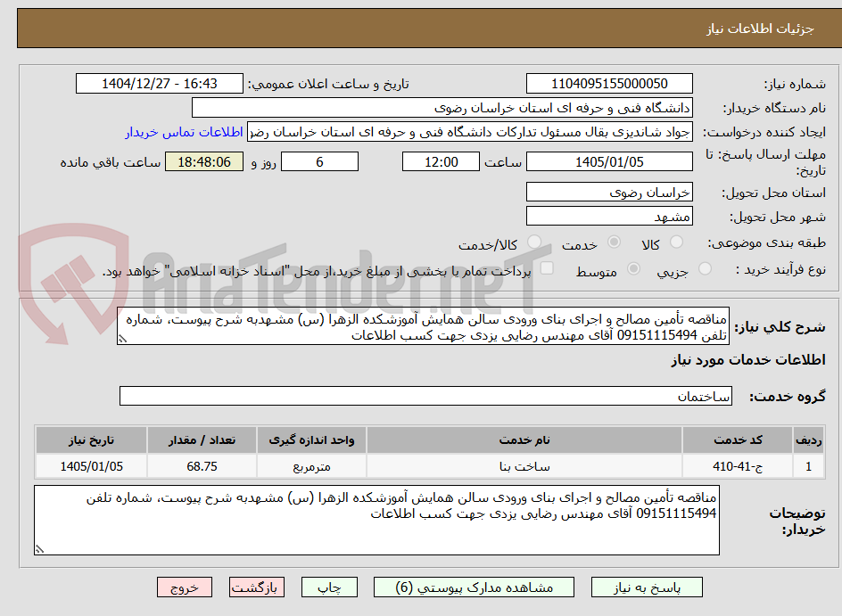Click the remaining days field 6
842x616 pixels.
(319, 161)
